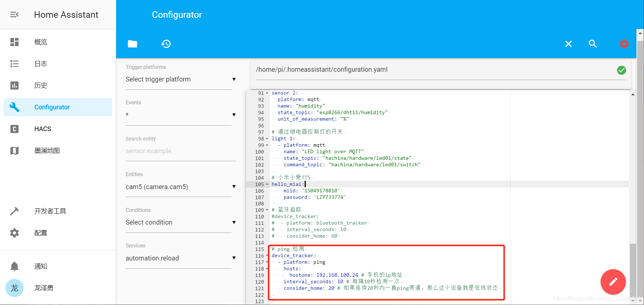
Task: Click 'hostone: 192.168.100.24' in code
Action: coord(324,275)
